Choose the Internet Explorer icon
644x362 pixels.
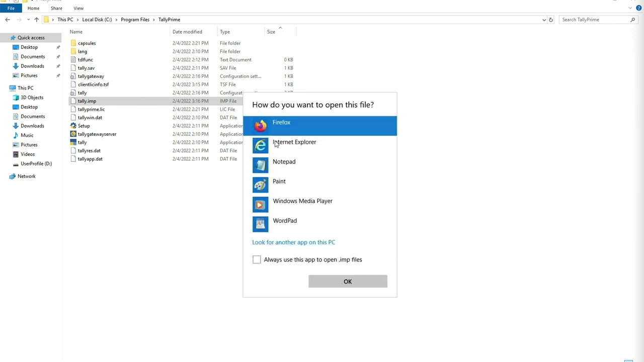pos(260,145)
